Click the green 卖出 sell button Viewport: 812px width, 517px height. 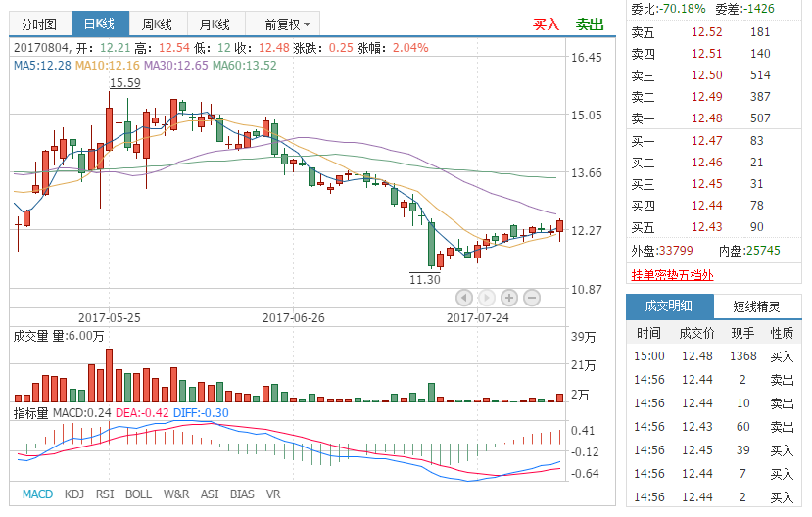(x=590, y=24)
